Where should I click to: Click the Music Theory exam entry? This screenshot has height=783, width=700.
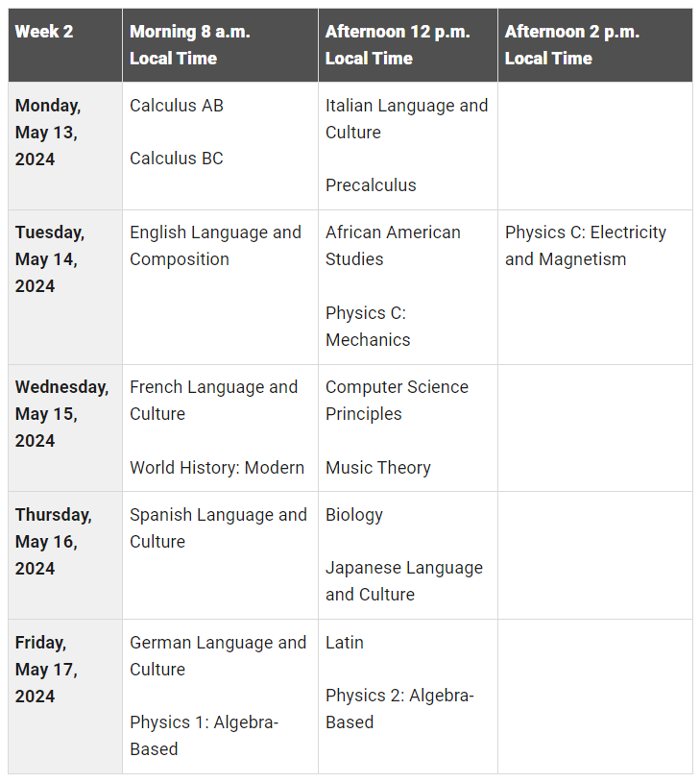[x=377, y=468]
